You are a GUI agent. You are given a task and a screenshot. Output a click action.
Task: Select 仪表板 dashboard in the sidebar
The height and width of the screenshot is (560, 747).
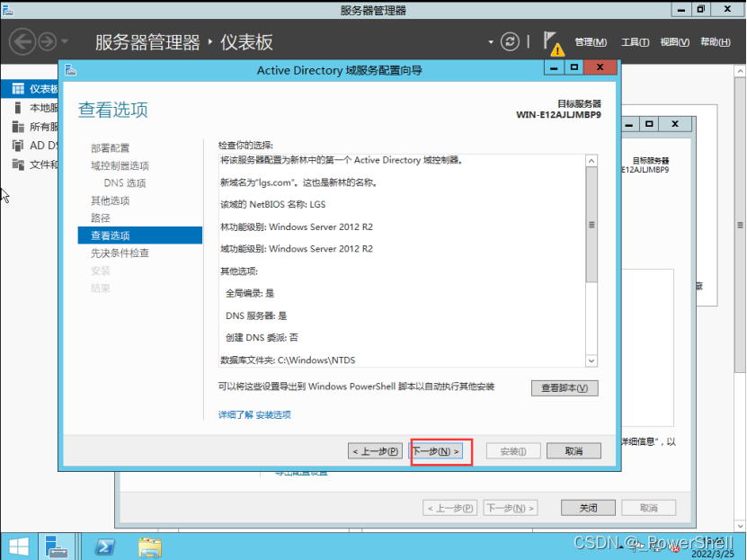click(30, 89)
